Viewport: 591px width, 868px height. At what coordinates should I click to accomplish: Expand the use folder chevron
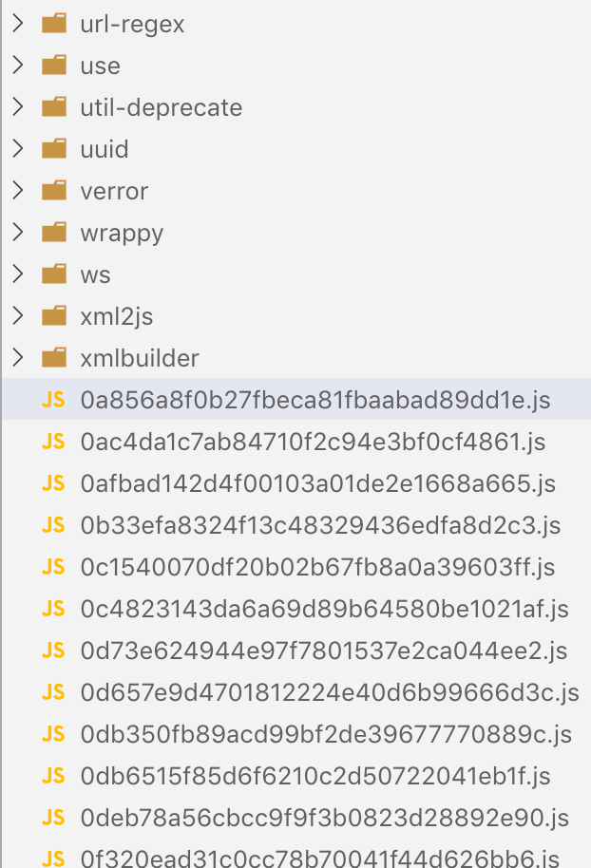pyautogui.click(x=18, y=66)
